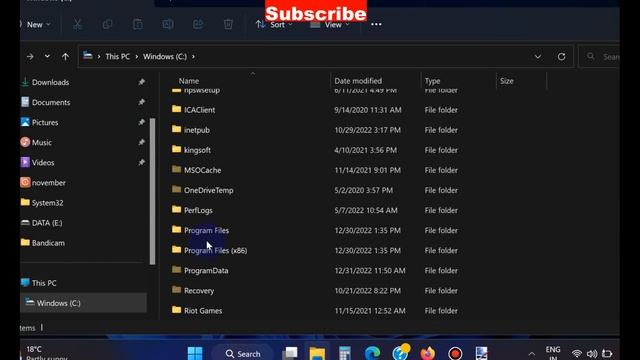Open the View dropdown menu
The height and width of the screenshot is (360, 640).
coord(330,24)
